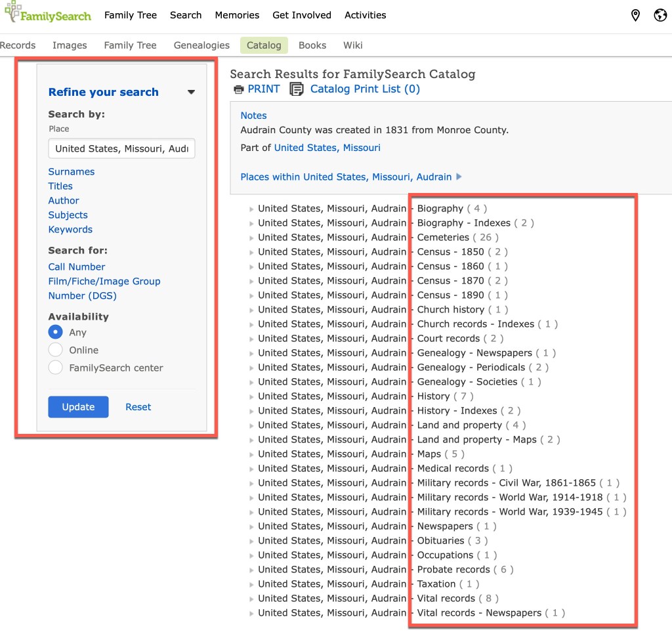This screenshot has width=672, height=640.
Task: Open the Catalog Print List icon
Action: pos(297,89)
